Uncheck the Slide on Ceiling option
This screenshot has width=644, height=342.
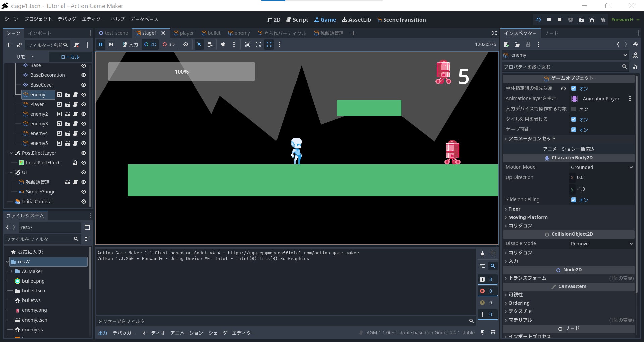574,200
